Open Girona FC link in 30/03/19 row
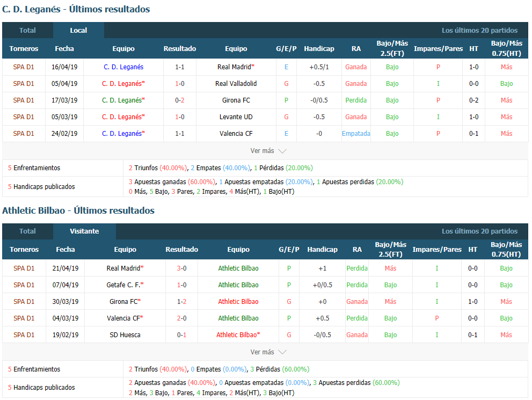Screen dimensions: 532x400 click(125, 301)
